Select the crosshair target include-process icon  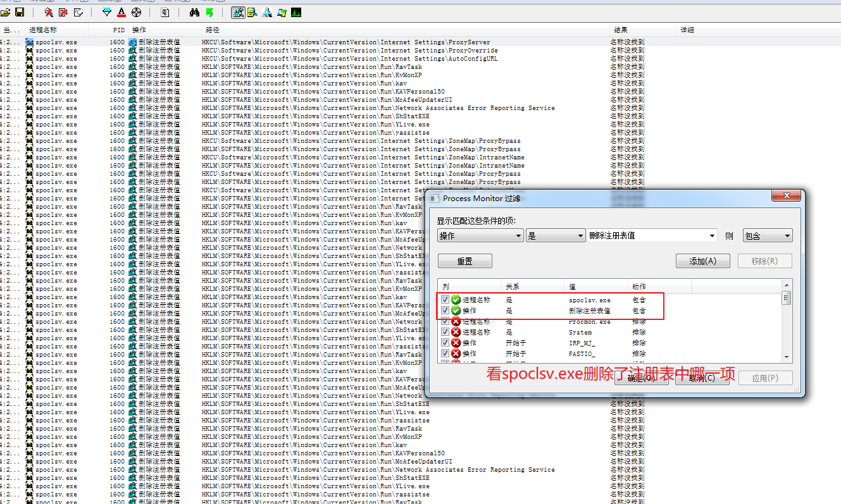click(x=136, y=12)
